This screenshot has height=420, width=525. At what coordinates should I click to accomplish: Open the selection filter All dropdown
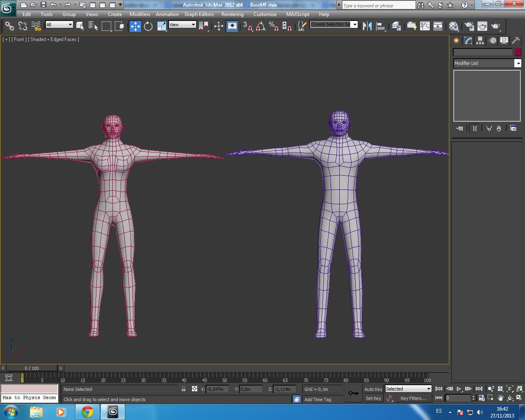(x=59, y=25)
